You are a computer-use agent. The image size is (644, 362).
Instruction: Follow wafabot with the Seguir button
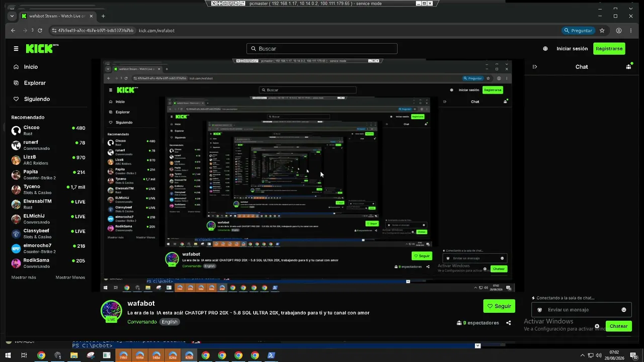[499, 306]
